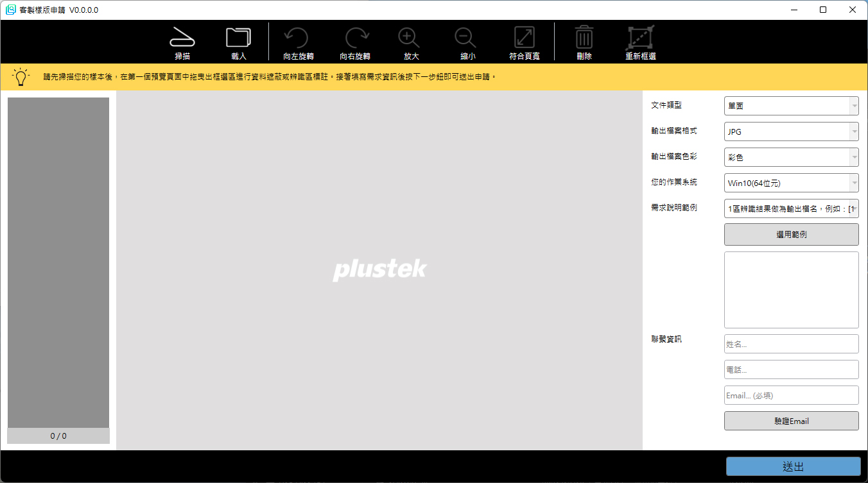Click the 0 / 0 page counter

(58, 436)
